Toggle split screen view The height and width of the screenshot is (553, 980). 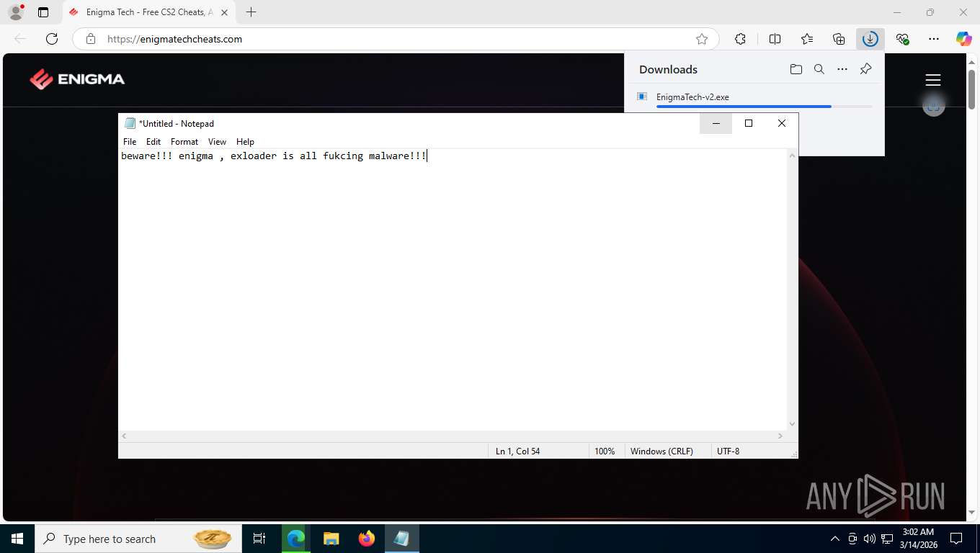[775, 39]
